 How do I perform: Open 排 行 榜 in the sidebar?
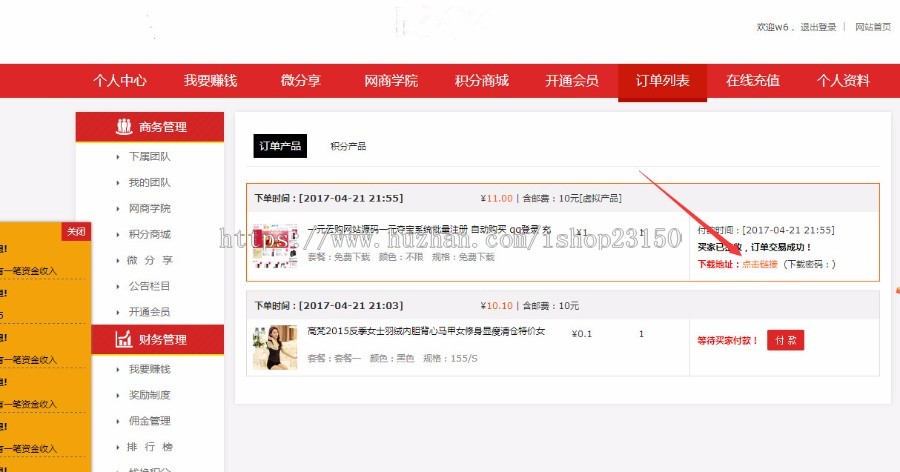click(x=149, y=446)
